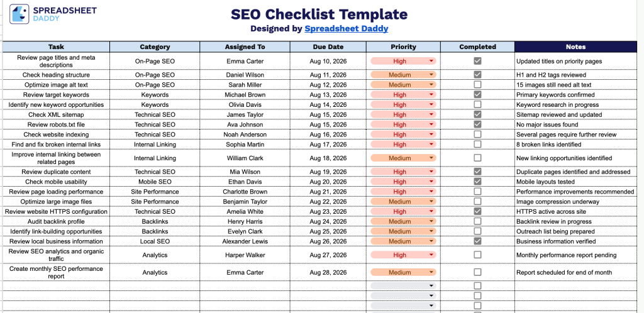Open the Spreadsheet Daddy hyperlink
This screenshot has width=644, height=313.
[347, 28]
